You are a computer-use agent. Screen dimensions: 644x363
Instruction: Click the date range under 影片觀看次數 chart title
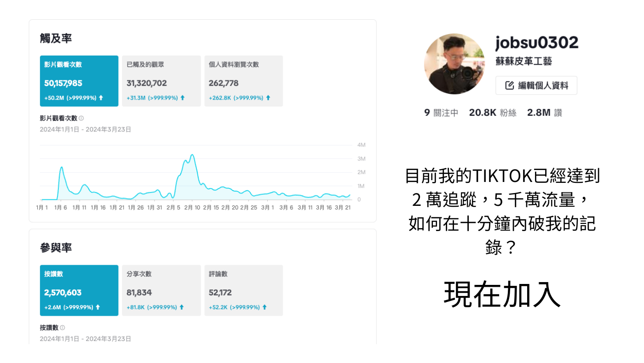pos(86,130)
